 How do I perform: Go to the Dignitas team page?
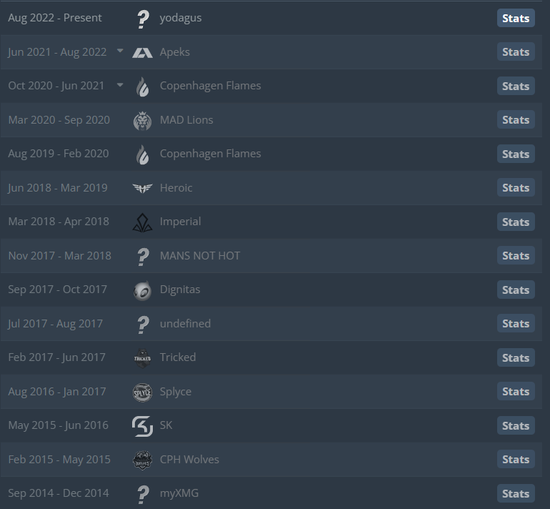point(180,290)
